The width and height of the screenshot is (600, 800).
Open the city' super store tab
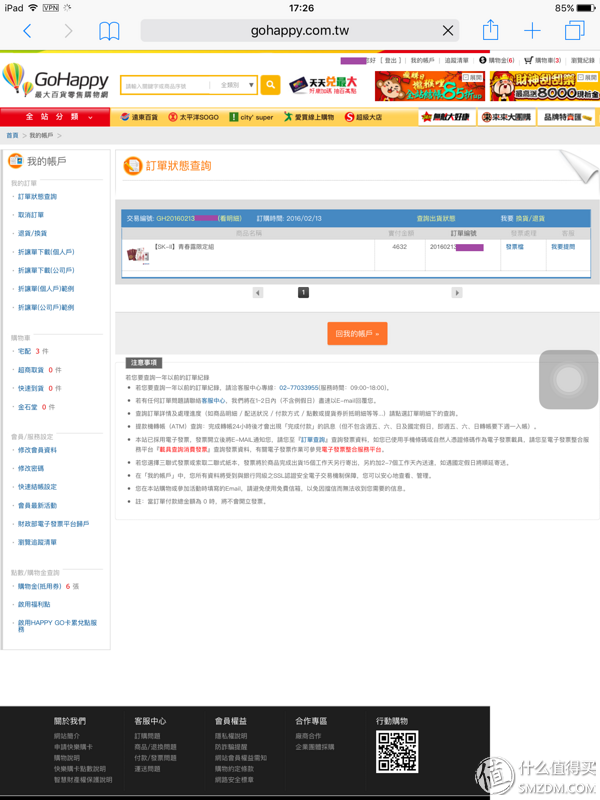[x=251, y=117]
